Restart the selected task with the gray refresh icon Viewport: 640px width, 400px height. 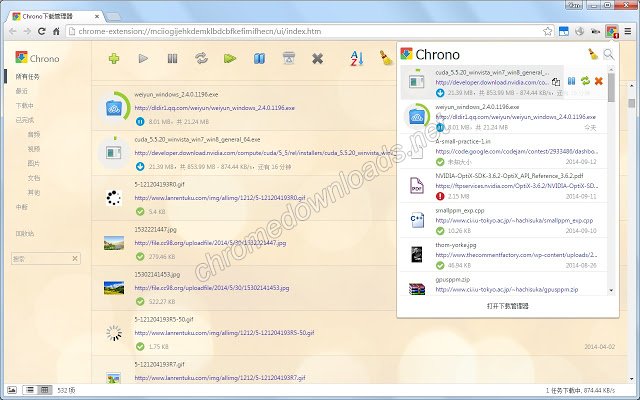201,58
